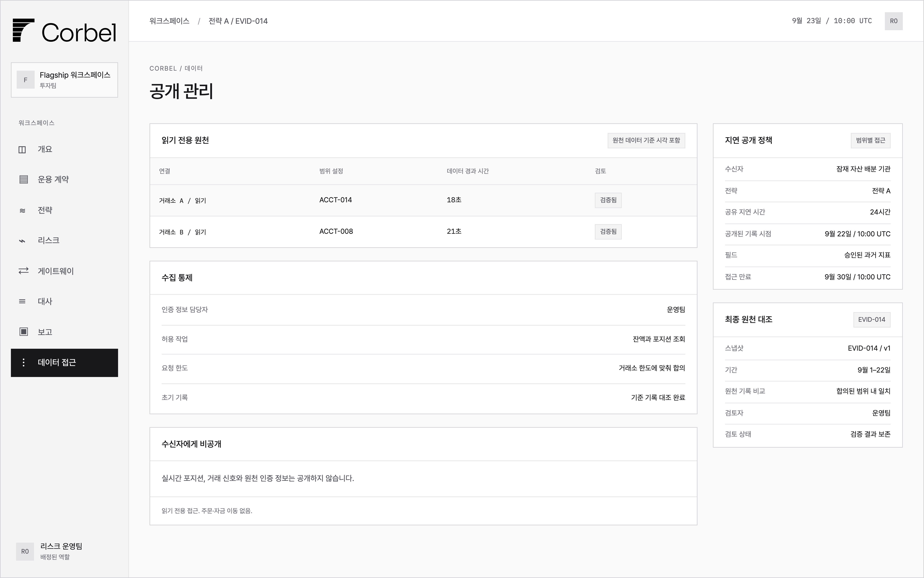Click 검증됨 tag for 거래소 B
Viewport: 924px width, 578px height.
click(608, 232)
